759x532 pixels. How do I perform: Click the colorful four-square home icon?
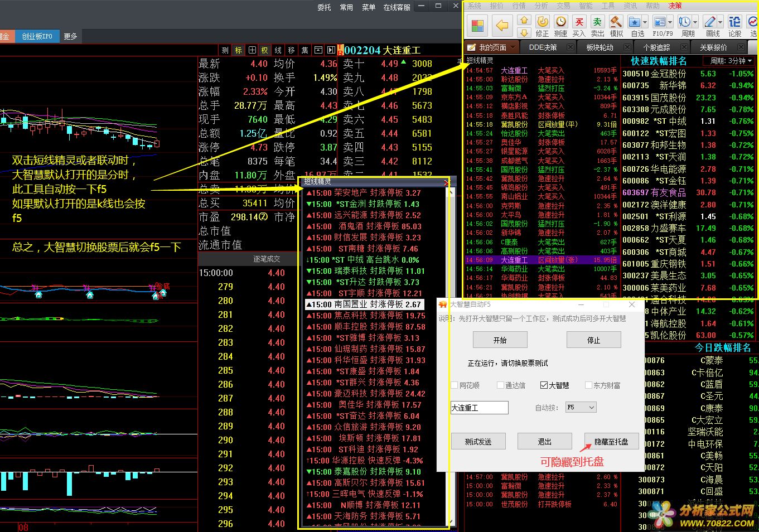[478, 26]
